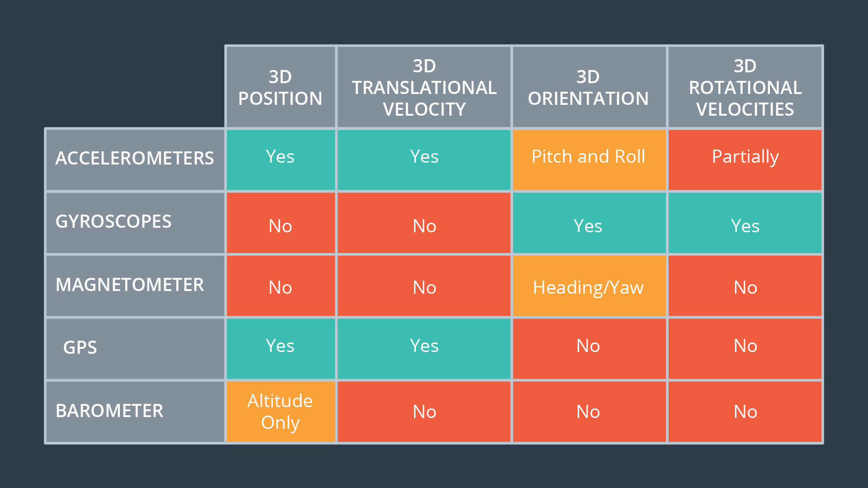This screenshot has height=488, width=868.
Task: Select the 3D TRANSLATIONAL VELOCITY header cell
Action: [x=424, y=87]
